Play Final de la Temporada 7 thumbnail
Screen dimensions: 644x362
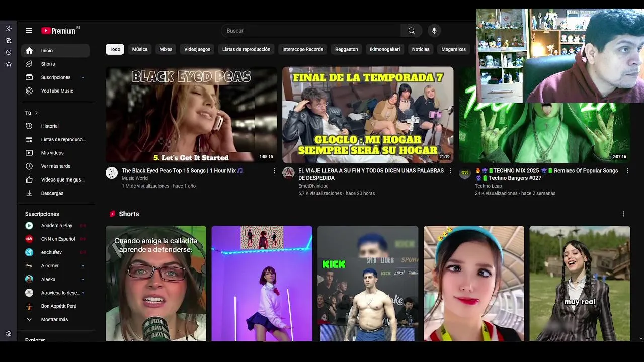click(x=368, y=115)
